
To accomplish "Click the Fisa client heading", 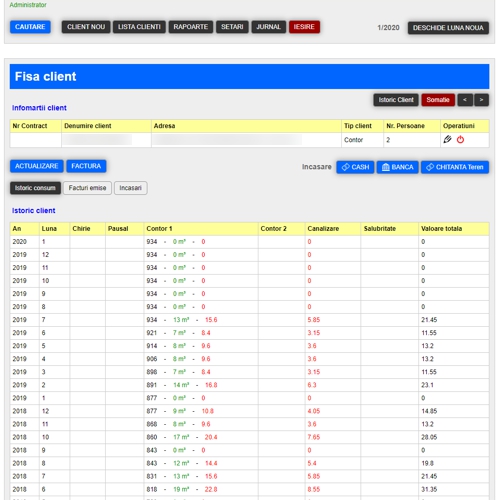I will click(x=46, y=77).
